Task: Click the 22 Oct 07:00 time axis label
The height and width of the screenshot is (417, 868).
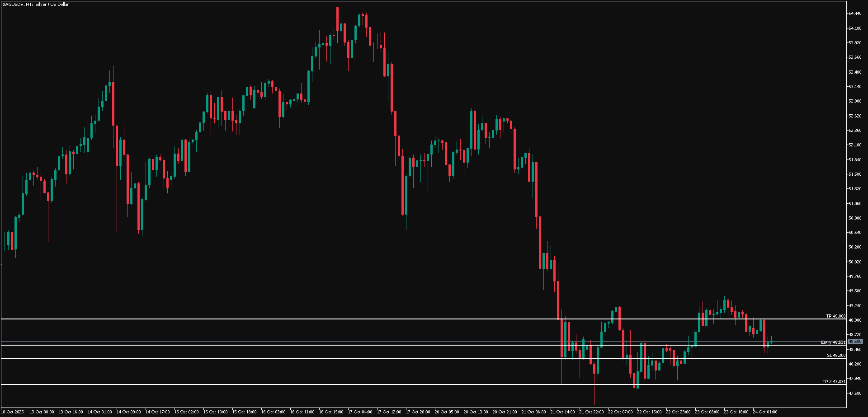Action: 620,412
